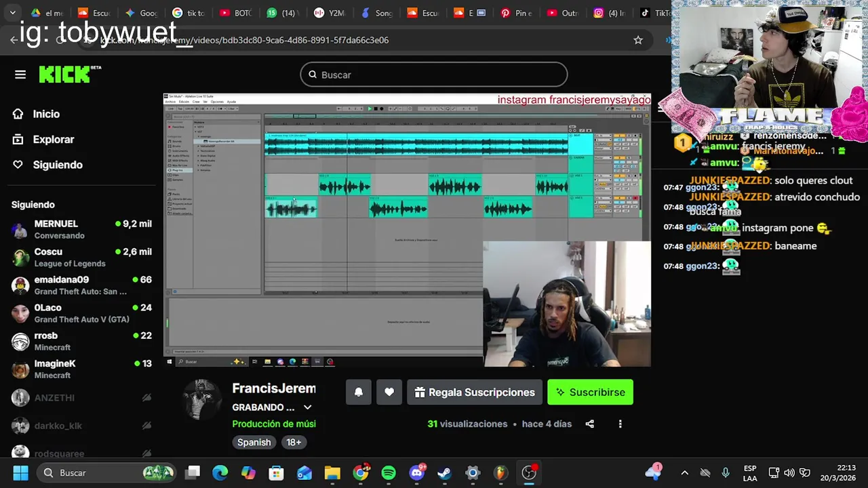Open Copilot from the taskbar
The width and height of the screenshot is (868, 488).
click(x=248, y=472)
